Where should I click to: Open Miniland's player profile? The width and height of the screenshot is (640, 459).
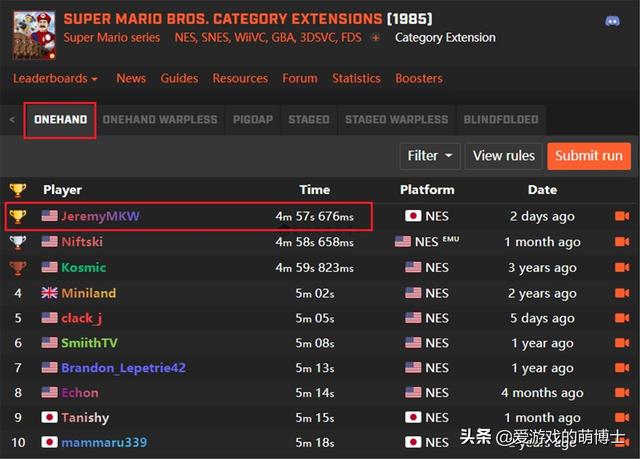89,293
